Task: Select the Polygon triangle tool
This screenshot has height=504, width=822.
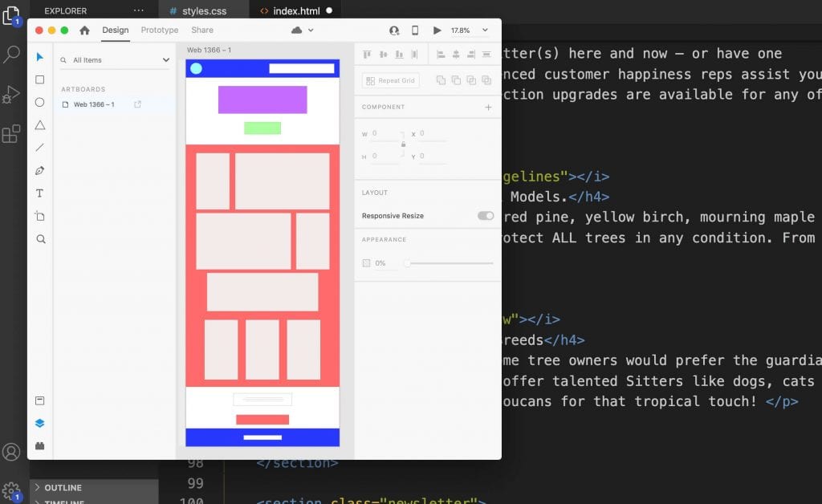Action: pyautogui.click(x=40, y=124)
